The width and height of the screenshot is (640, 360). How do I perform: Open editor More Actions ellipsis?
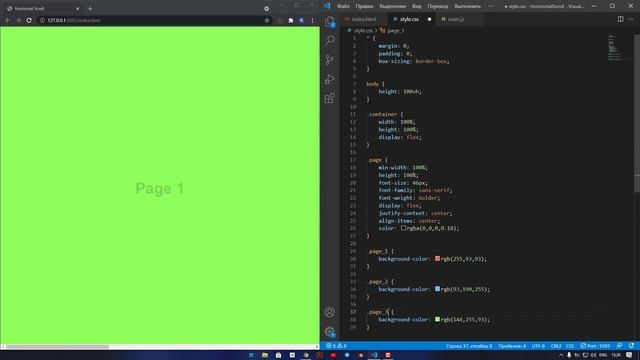click(631, 19)
